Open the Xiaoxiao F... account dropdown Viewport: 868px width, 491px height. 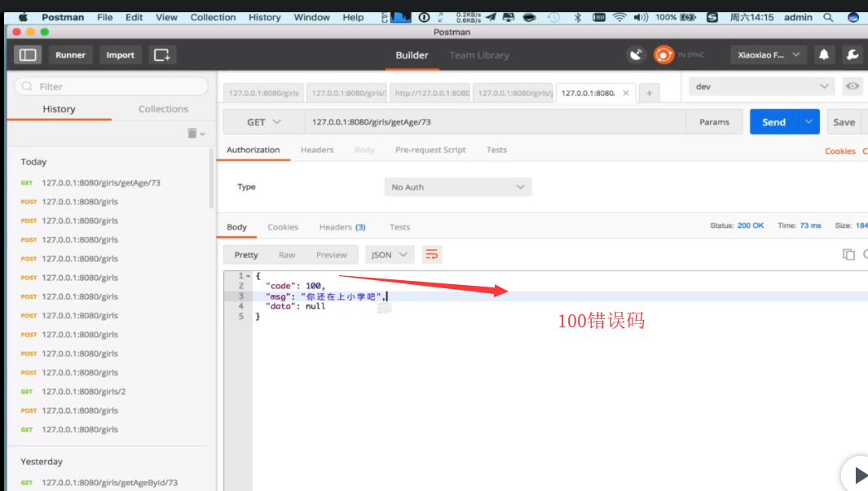[x=769, y=55]
